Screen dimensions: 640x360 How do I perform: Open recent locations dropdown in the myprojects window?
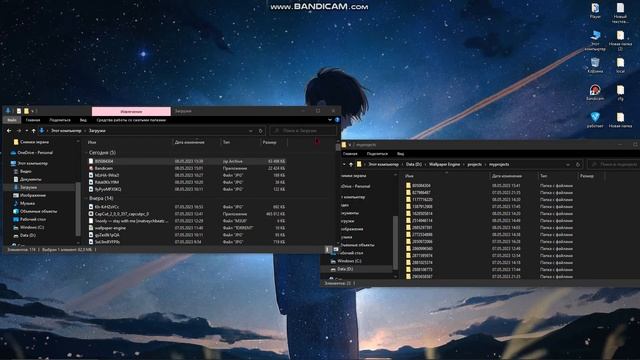click(344, 164)
